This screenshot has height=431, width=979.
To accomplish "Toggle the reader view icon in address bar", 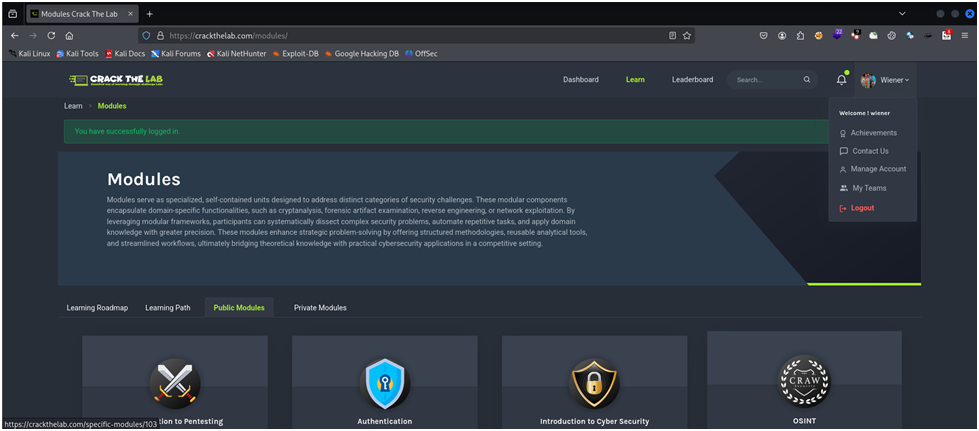I will (672, 35).
